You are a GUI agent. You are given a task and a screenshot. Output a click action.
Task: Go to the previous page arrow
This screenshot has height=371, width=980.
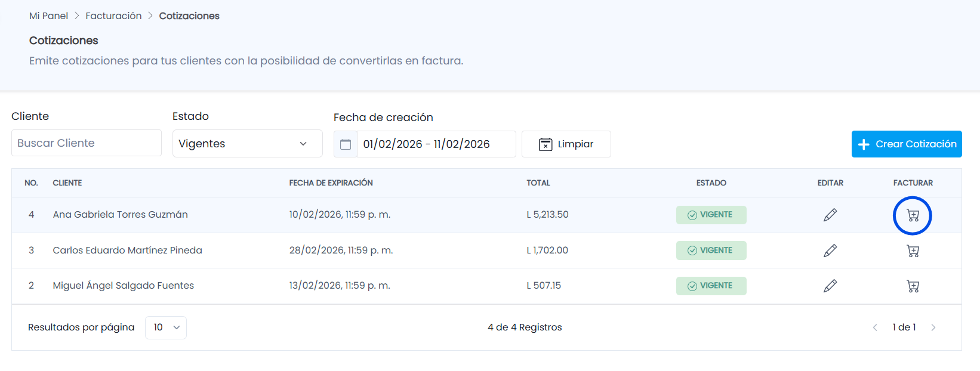pos(875,327)
